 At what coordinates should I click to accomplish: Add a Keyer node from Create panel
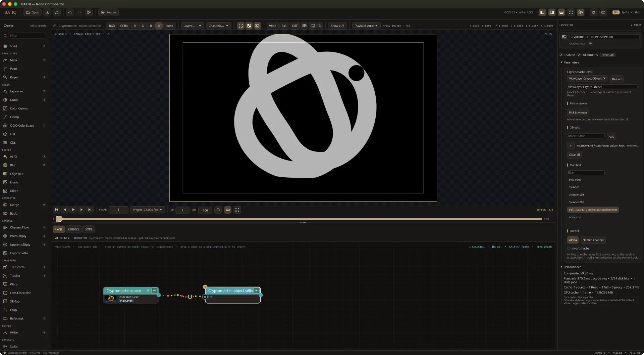coord(24,77)
